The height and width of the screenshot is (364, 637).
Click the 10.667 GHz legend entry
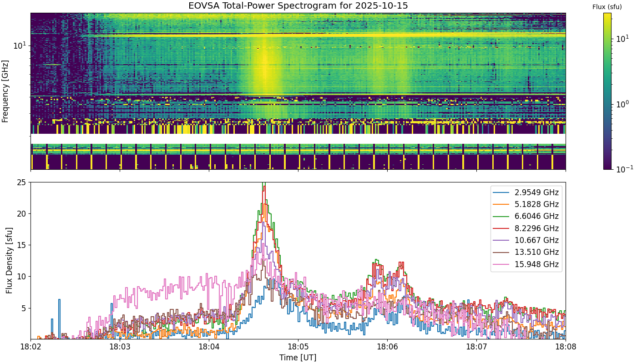526,240
